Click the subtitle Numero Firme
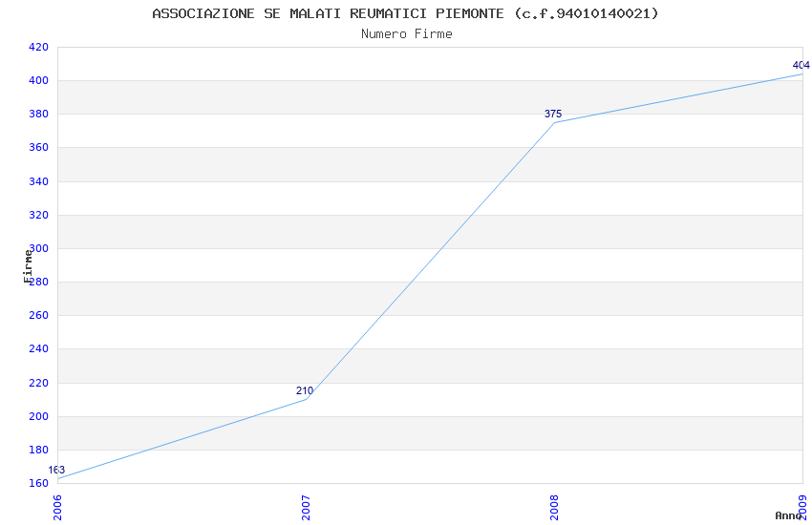This screenshot has width=812, height=525. (407, 34)
